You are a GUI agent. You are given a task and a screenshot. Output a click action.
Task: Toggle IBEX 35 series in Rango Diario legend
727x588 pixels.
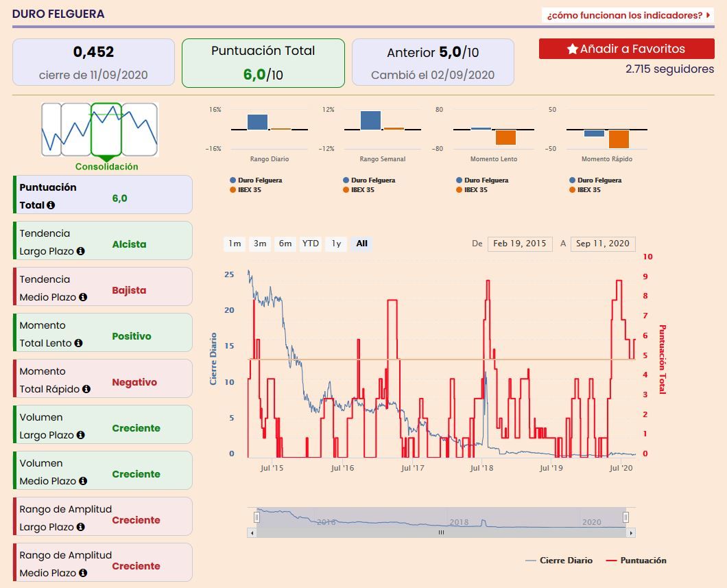pyautogui.click(x=246, y=189)
